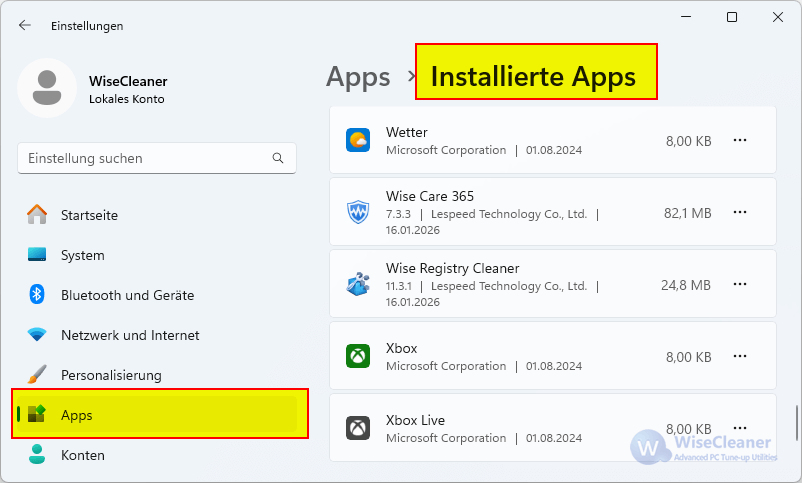Image resolution: width=802 pixels, height=483 pixels.
Task: Open Startseite in the sidebar
Action: (157, 215)
